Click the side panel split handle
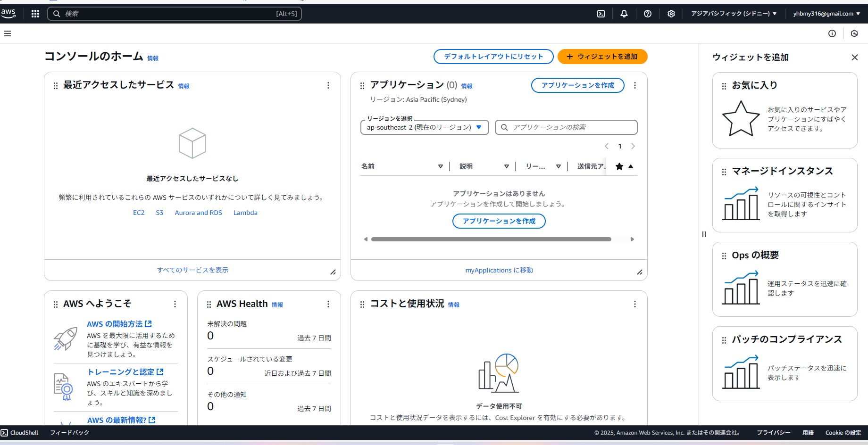The width and height of the screenshot is (868, 445). pyautogui.click(x=704, y=234)
